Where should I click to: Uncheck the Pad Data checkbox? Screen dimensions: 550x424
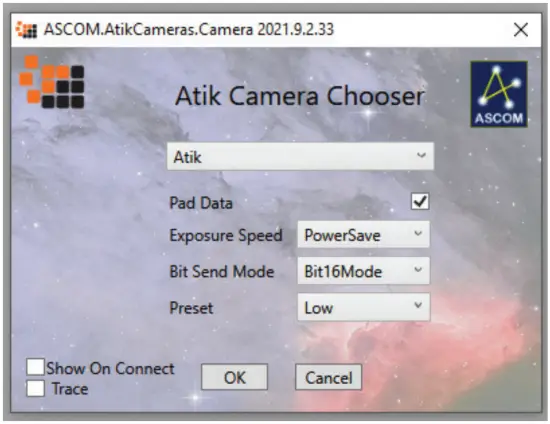coord(420,202)
